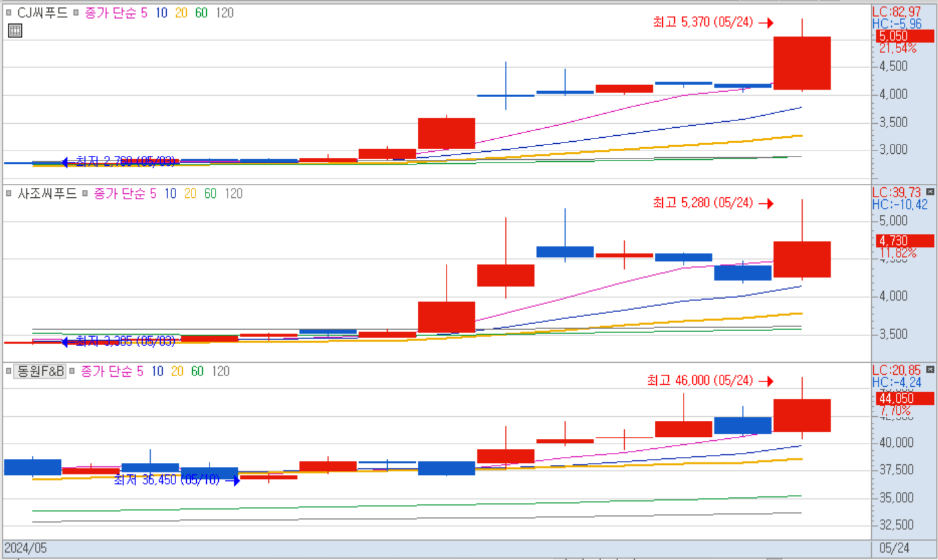This screenshot has height=560, width=938.
Task: Click the 5,000 price axis label
Action: point(894,220)
